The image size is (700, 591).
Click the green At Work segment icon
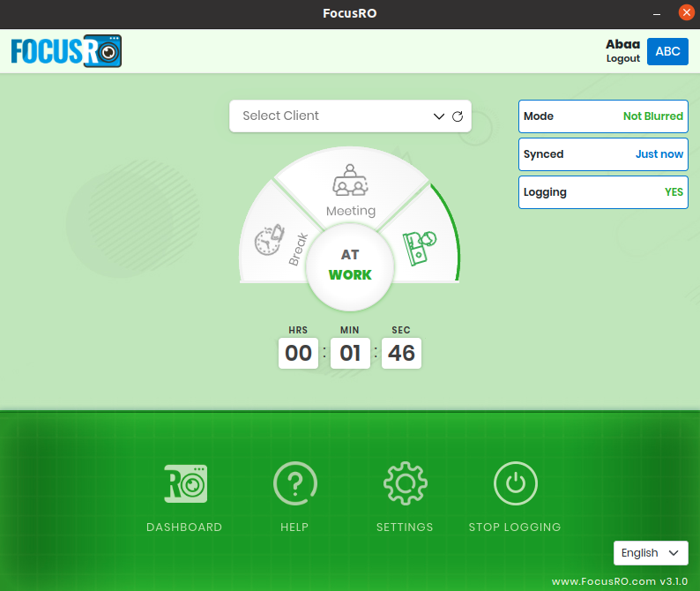tap(419, 248)
